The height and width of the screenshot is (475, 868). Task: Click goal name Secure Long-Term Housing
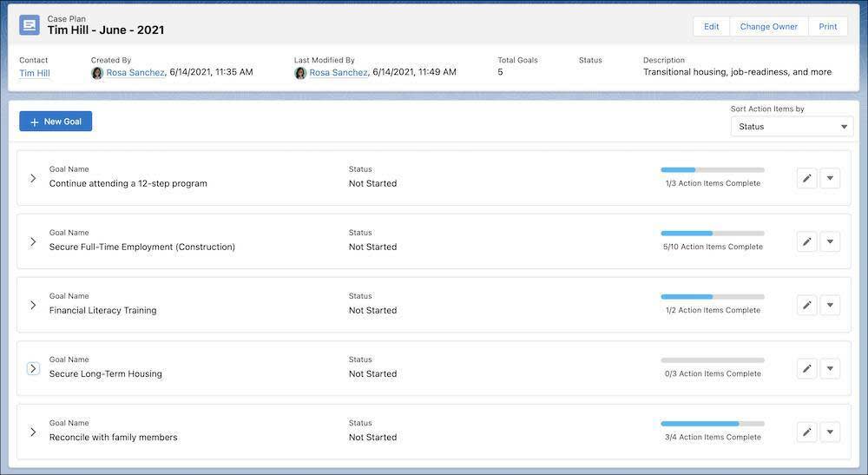pyautogui.click(x=106, y=373)
